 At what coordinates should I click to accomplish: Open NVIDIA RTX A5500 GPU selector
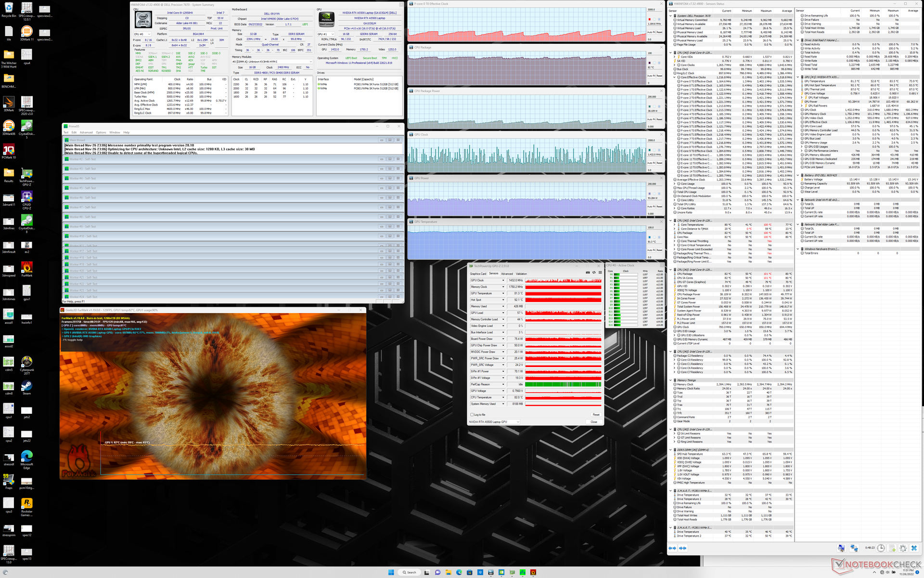pyautogui.click(x=495, y=422)
